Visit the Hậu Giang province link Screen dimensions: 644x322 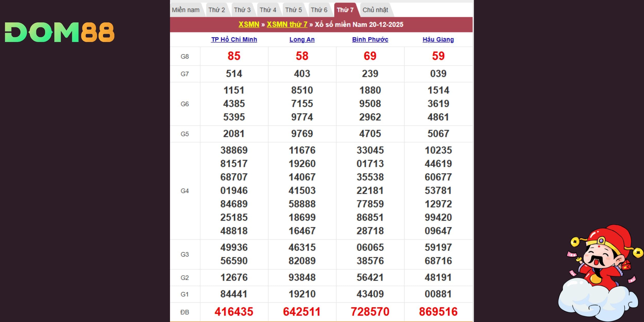[x=438, y=39]
